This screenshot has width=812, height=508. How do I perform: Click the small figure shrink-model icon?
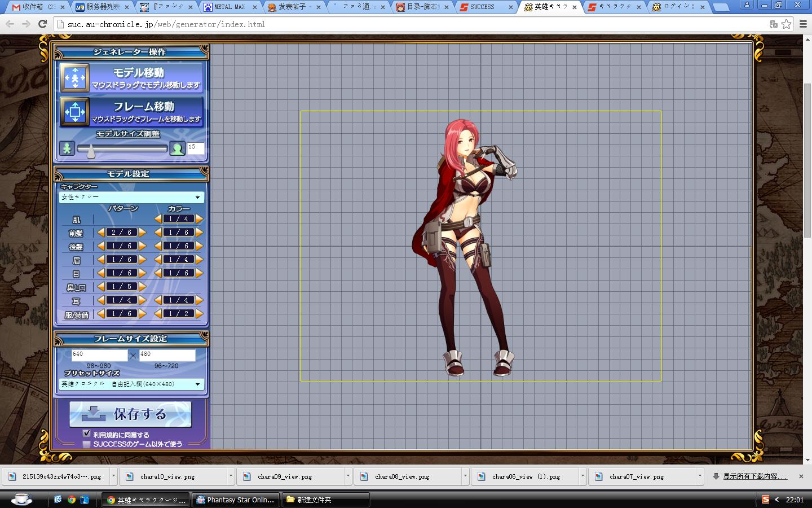point(67,148)
